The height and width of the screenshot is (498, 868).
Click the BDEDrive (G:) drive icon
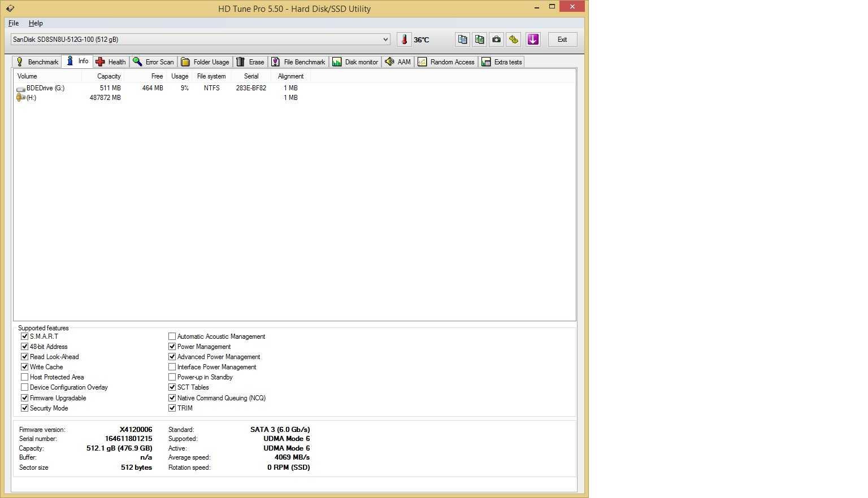click(21, 89)
